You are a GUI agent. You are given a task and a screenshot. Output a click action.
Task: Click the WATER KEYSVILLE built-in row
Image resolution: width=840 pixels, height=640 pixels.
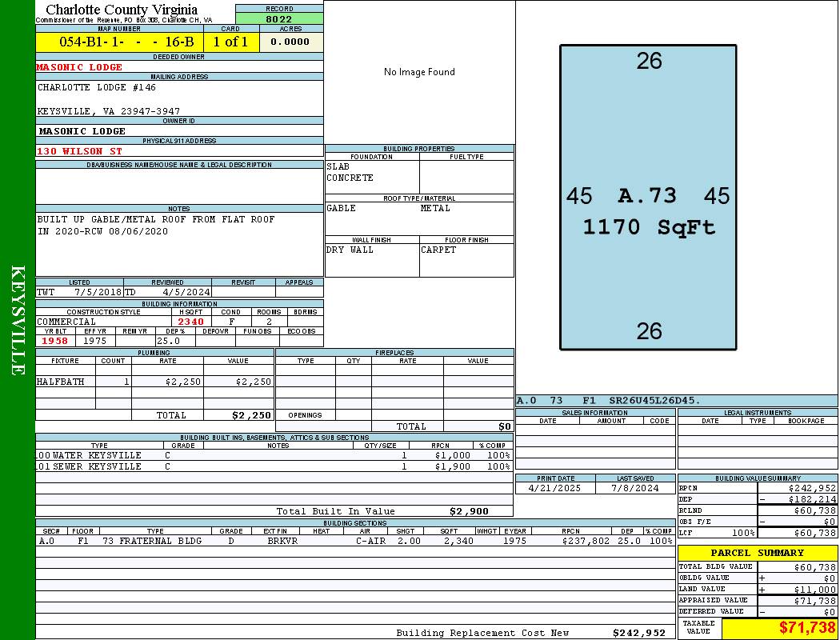(272, 455)
